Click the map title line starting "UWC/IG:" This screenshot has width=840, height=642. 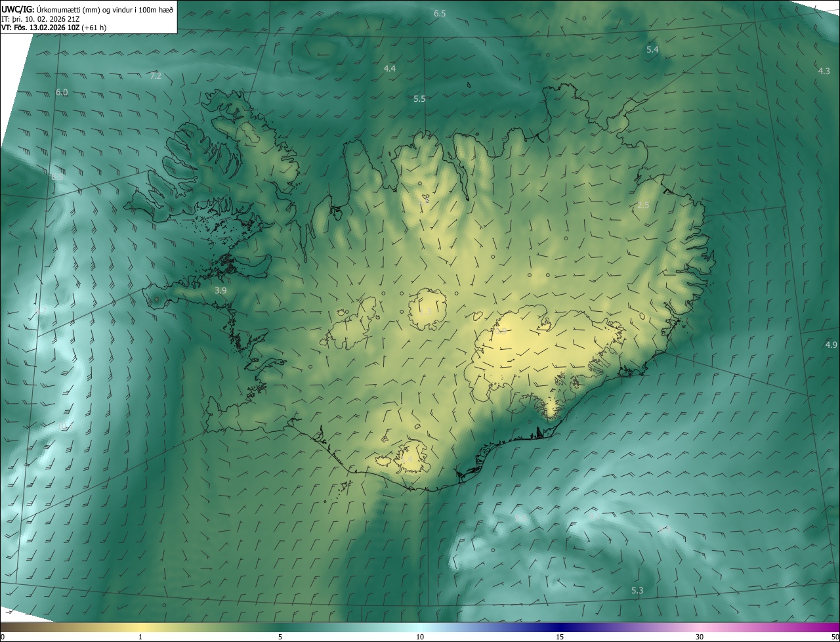coord(88,10)
